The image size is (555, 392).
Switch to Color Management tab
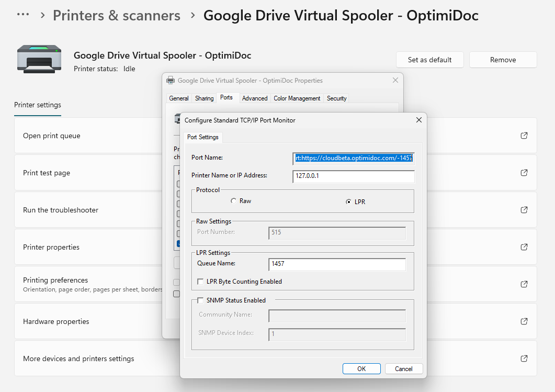(297, 98)
